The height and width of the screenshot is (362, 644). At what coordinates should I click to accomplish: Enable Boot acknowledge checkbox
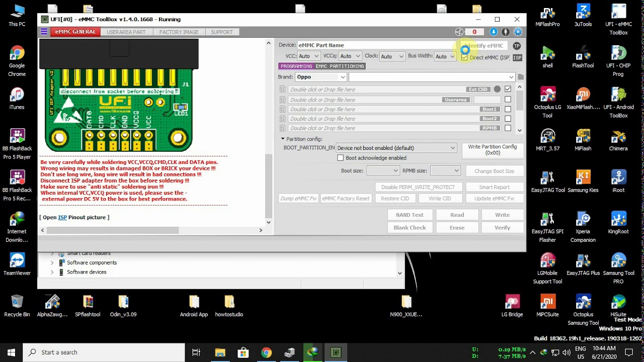pyautogui.click(x=341, y=158)
